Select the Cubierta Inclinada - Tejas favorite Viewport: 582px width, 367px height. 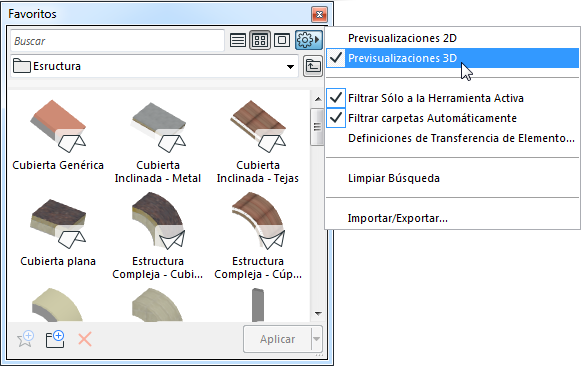coord(258,142)
